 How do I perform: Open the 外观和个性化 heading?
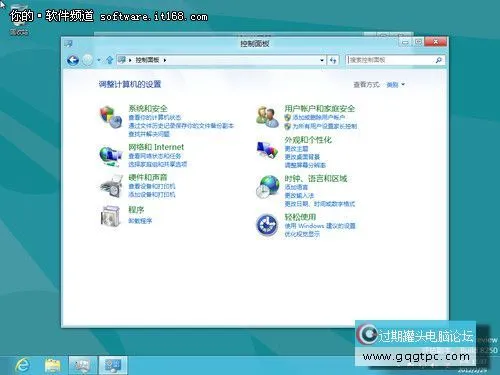(x=308, y=140)
